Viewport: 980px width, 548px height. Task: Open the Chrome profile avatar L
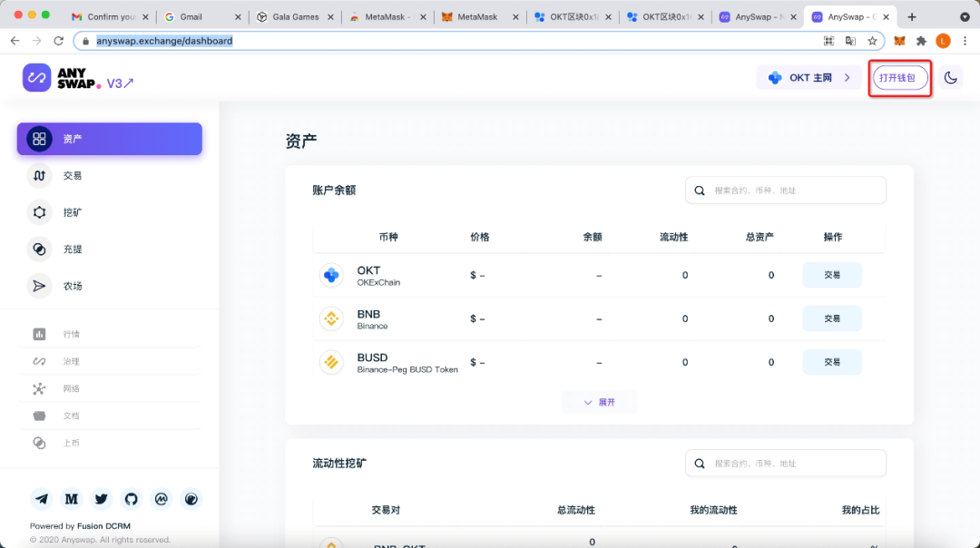(x=943, y=41)
